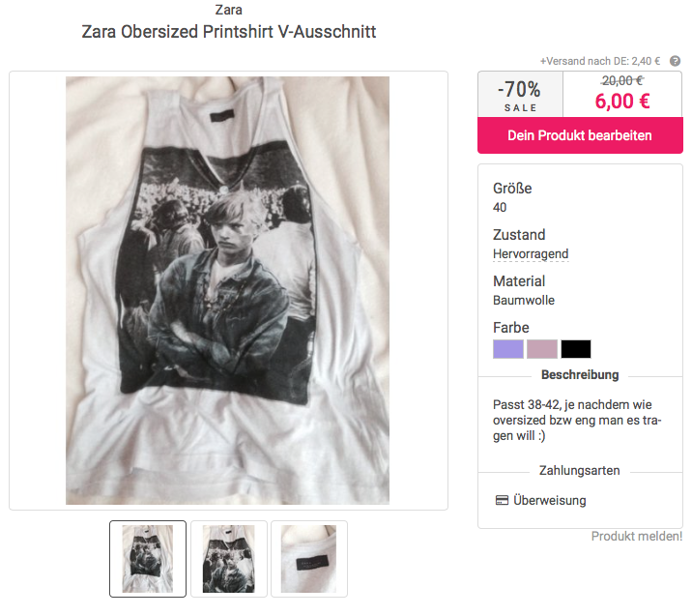This screenshot has height=616, width=692.
Task: Click the 6,00 € sale price
Action: pyautogui.click(x=622, y=102)
